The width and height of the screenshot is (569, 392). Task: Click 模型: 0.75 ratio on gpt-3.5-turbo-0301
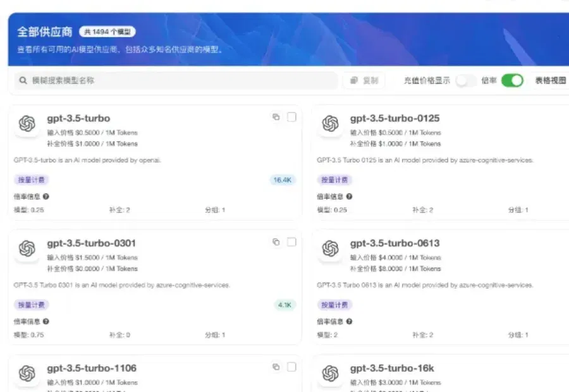29,334
